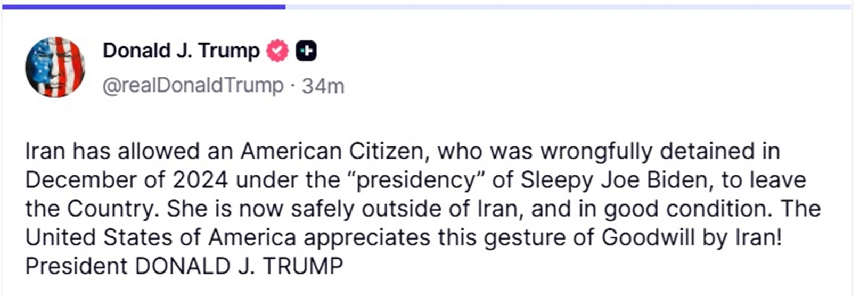The image size is (868, 297).
Task: Click the line starting "Iran has allowed"
Action: (403, 152)
